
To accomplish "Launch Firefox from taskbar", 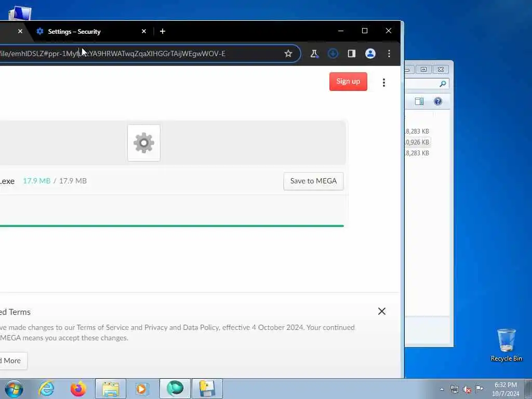I will point(78,389).
